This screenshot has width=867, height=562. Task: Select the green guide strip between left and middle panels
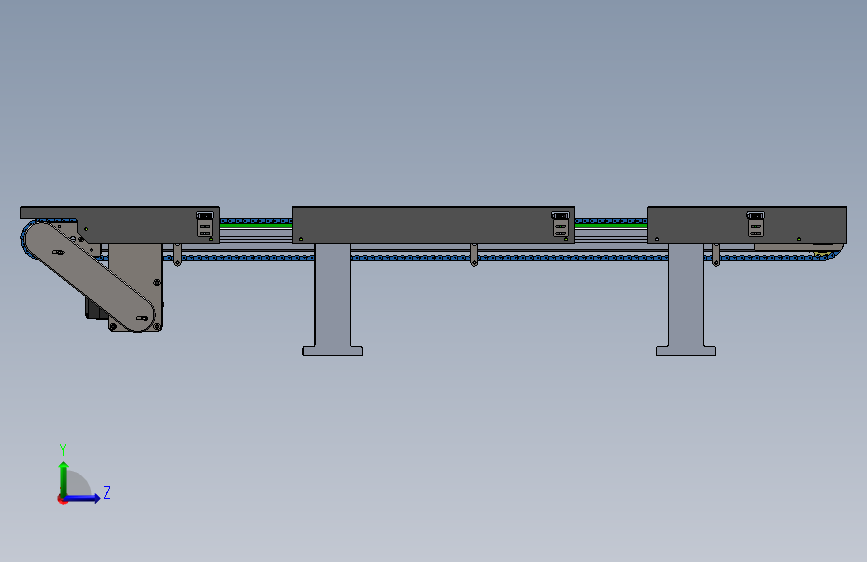256,225
